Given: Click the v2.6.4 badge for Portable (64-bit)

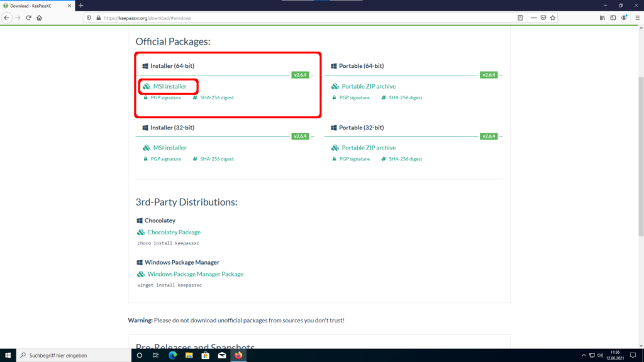Looking at the screenshot, I should [489, 75].
